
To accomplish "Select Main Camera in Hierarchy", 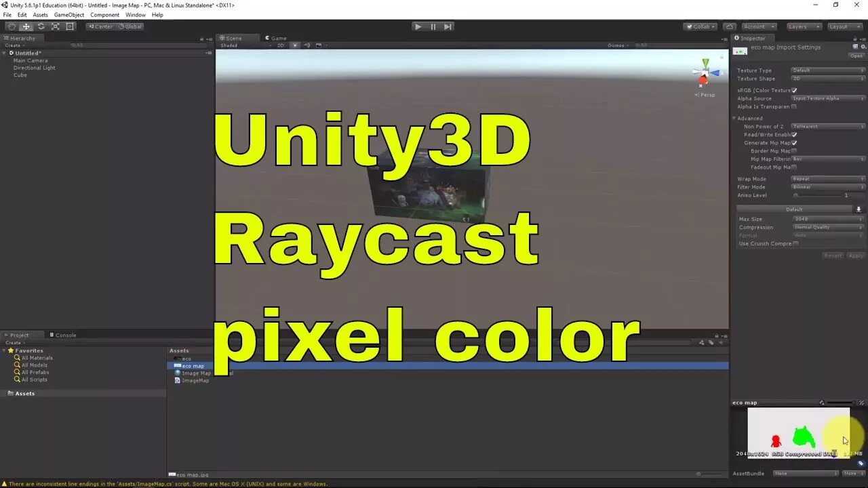I will pos(31,60).
